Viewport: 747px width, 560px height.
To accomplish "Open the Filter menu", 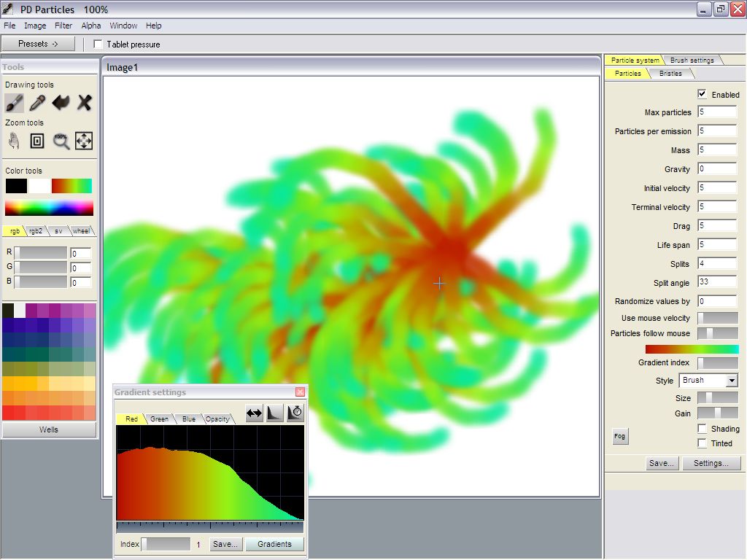I will click(x=63, y=26).
